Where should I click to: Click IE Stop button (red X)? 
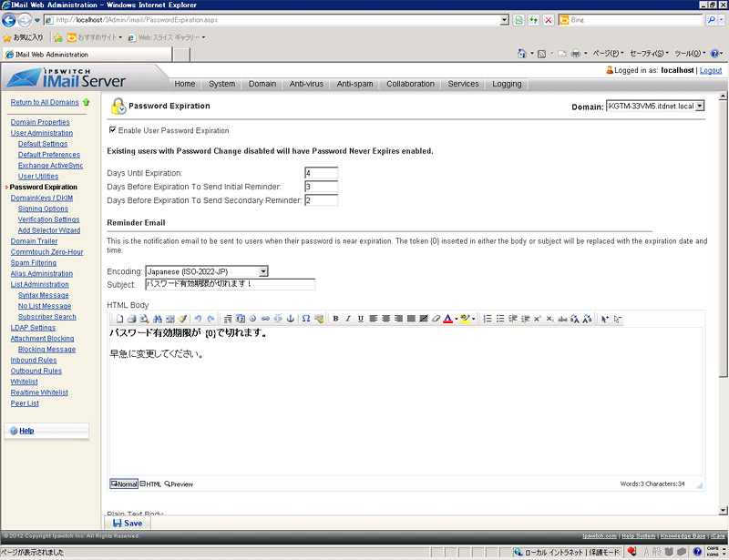click(549, 20)
